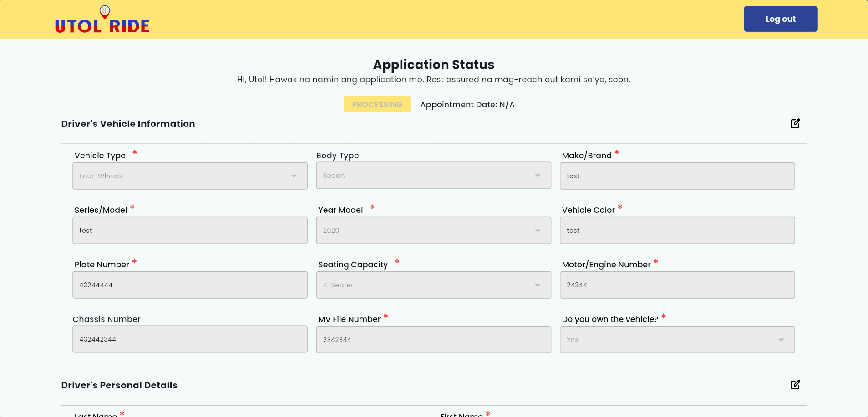Screen dimensions: 868x417
Task: Open the Year Model dropdown
Action: 433,231
